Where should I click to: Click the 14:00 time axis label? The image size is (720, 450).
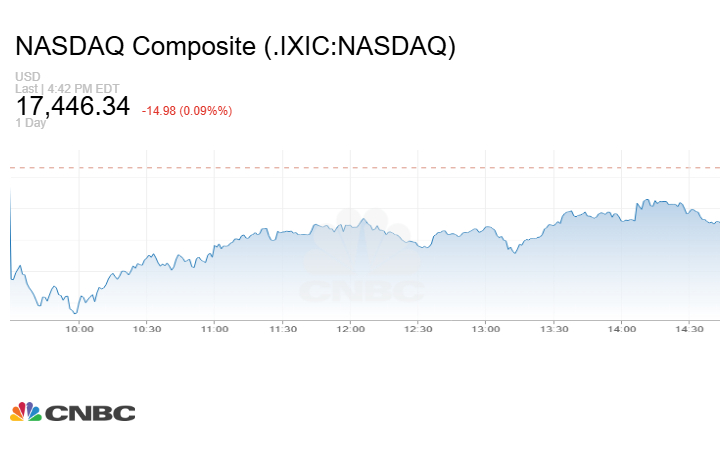(621, 329)
